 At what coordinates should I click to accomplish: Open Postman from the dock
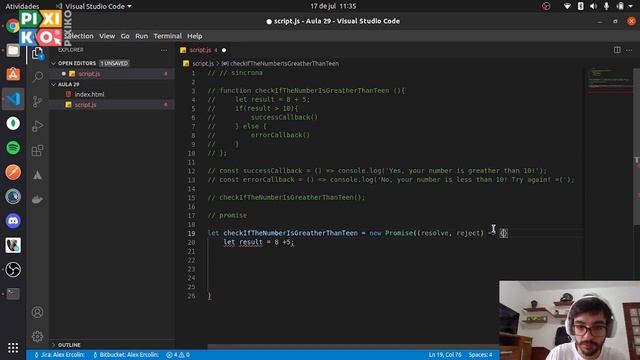click(x=13, y=172)
